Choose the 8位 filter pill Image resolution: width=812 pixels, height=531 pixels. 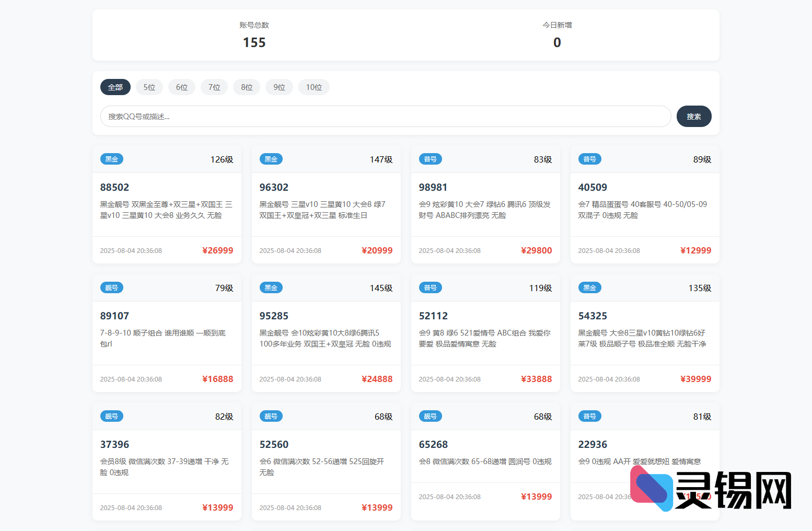[x=247, y=87]
